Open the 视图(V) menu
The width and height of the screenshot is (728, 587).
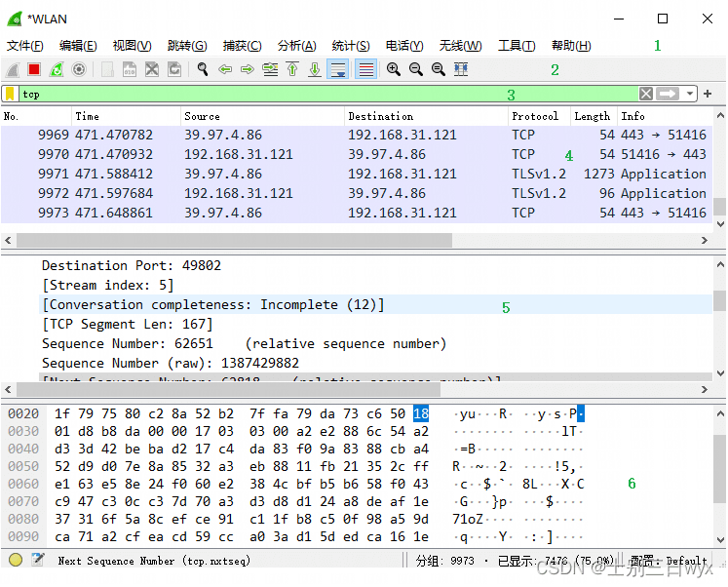coord(132,46)
